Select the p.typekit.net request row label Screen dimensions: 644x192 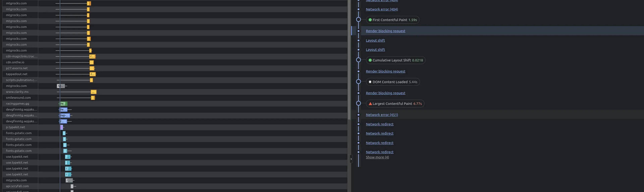click(15, 127)
